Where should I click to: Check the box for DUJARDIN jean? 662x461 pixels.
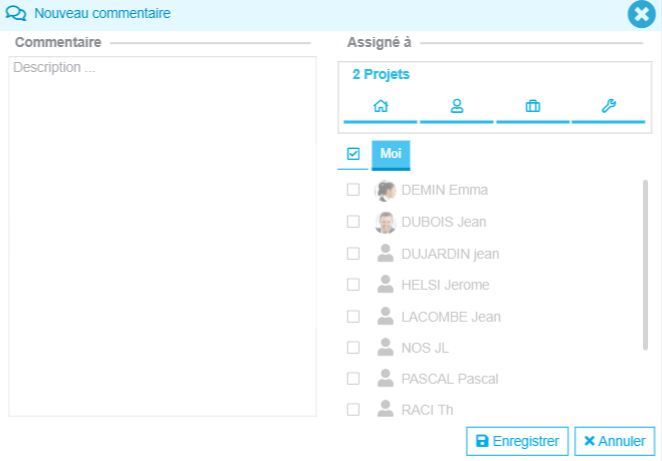coord(353,254)
